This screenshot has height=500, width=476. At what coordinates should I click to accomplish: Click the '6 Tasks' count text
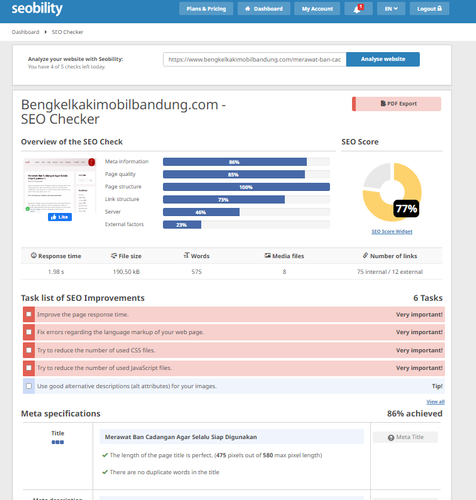(428, 298)
